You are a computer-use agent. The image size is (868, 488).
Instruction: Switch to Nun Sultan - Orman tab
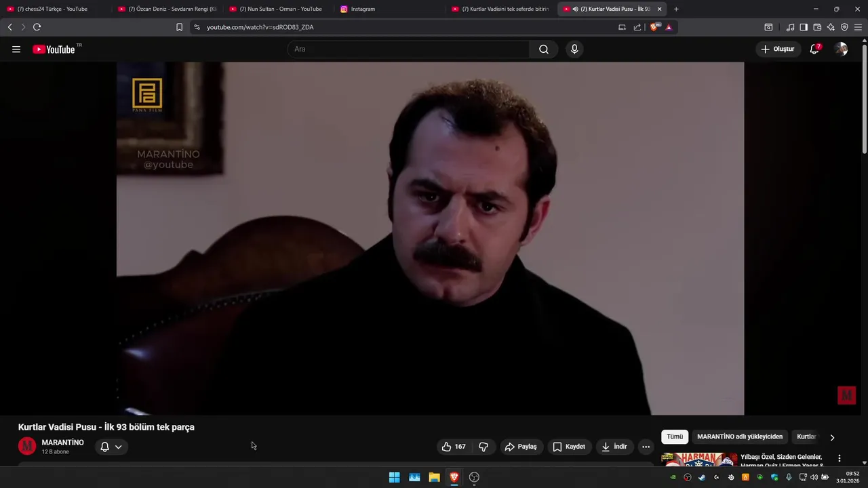click(x=278, y=9)
